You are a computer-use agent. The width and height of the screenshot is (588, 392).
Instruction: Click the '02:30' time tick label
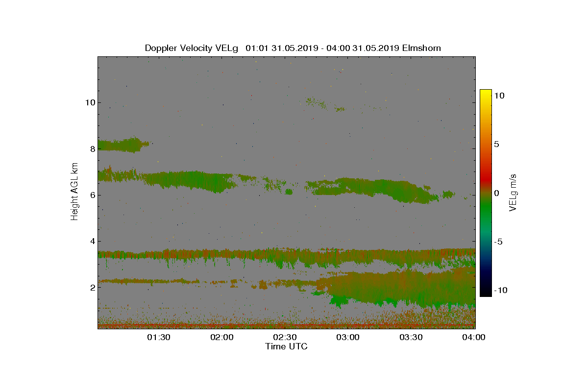pyautogui.click(x=285, y=337)
